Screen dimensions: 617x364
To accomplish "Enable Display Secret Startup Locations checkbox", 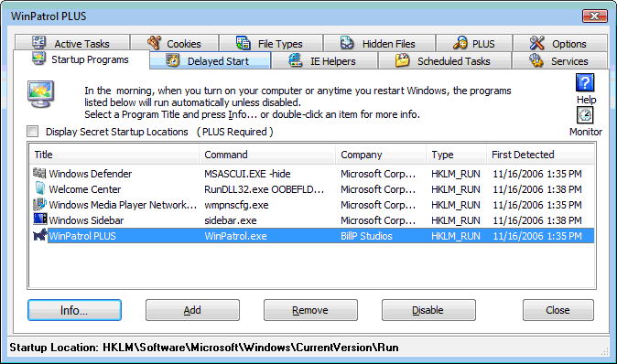I will [x=33, y=132].
